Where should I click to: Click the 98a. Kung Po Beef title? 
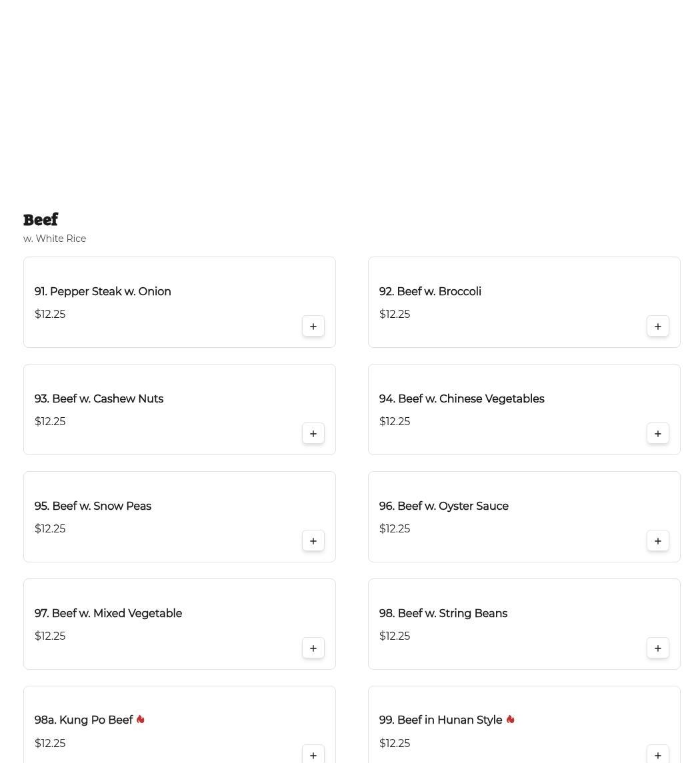(x=83, y=720)
